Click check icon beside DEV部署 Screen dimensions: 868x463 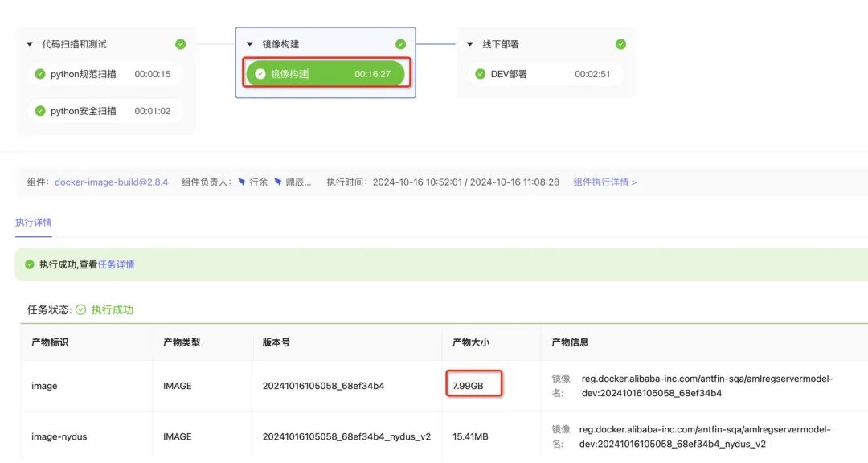coord(481,74)
